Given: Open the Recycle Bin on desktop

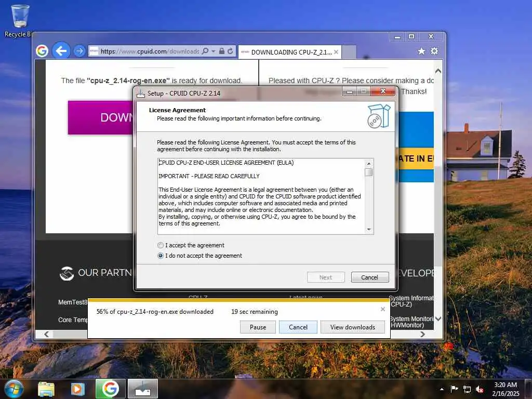Looking at the screenshot, I should tap(20, 20).
